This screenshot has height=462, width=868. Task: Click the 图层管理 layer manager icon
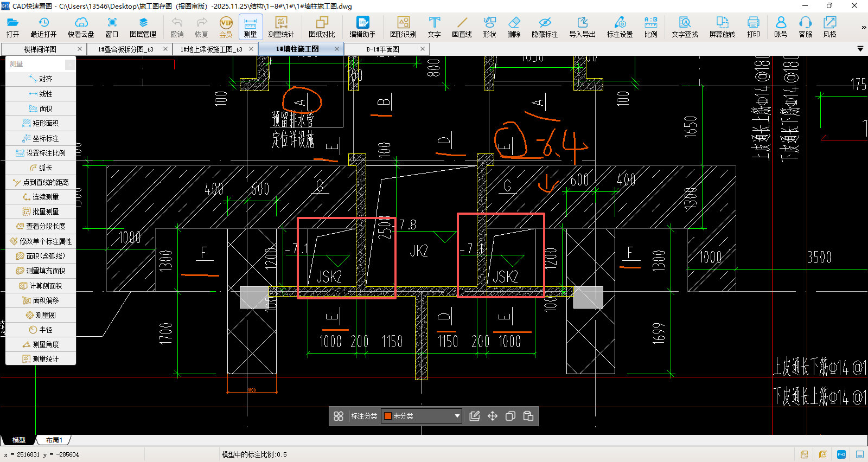click(x=143, y=27)
